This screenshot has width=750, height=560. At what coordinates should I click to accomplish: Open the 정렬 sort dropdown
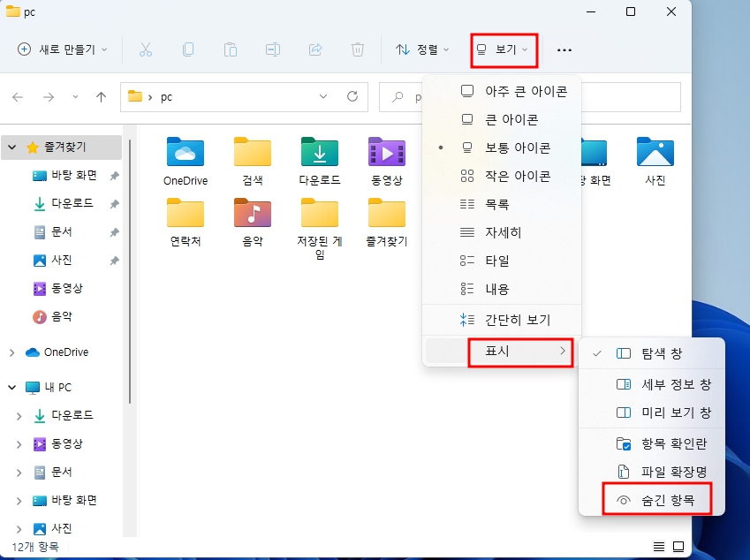click(423, 49)
